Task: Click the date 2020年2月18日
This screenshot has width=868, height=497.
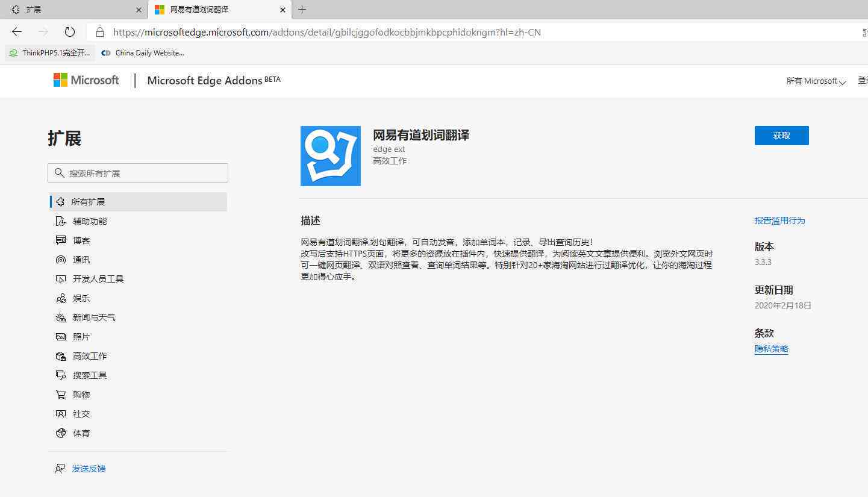Action: [x=783, y=305]
